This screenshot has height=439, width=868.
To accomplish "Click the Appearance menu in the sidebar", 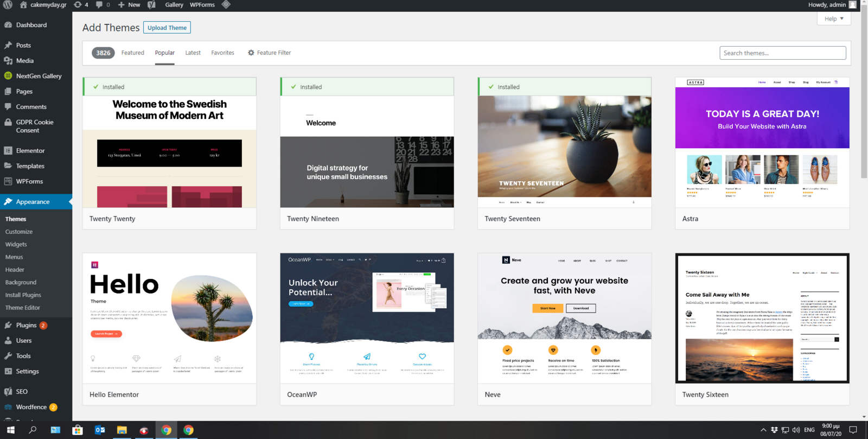I will [36, 202].
